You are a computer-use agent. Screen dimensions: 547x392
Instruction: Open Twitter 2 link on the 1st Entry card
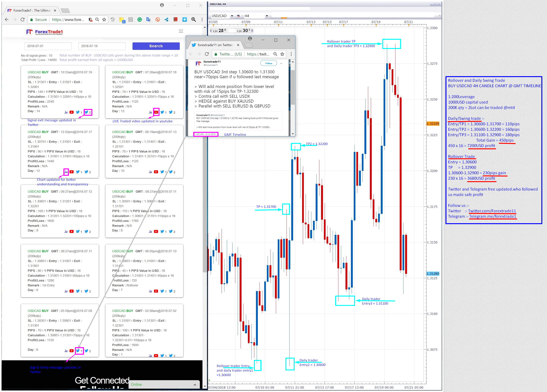click(x=88, y=291)
